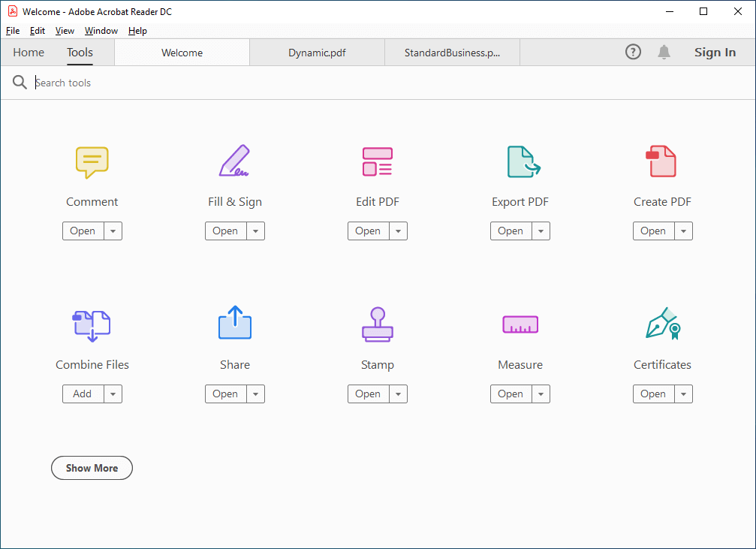Open the notifications bell
This screenshot has height=549, width=756.
coord(664,52)
